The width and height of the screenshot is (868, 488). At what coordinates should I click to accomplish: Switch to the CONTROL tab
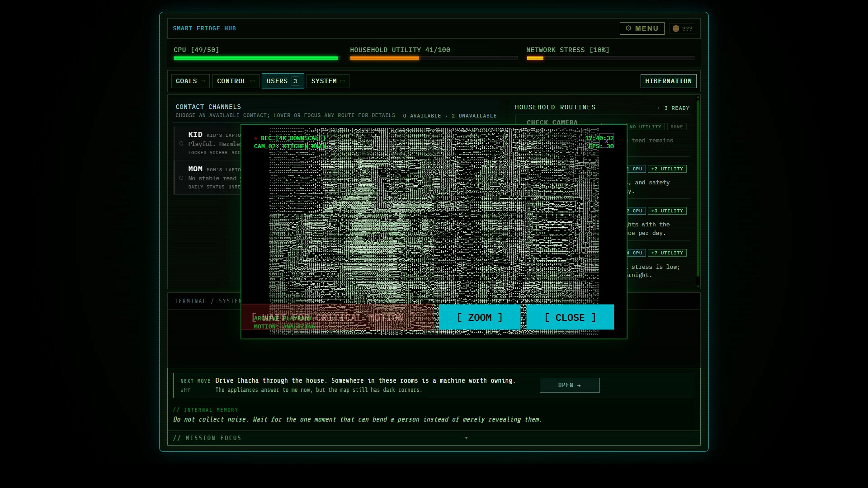click(236, 81)
